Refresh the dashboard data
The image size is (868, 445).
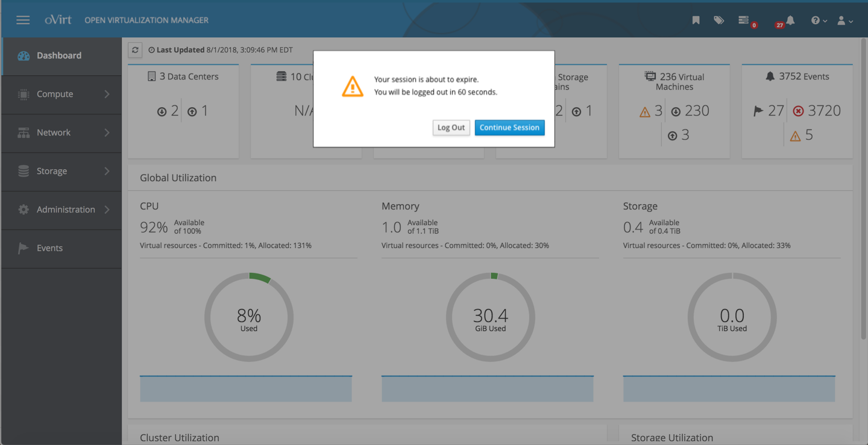(x=135, y=50)
